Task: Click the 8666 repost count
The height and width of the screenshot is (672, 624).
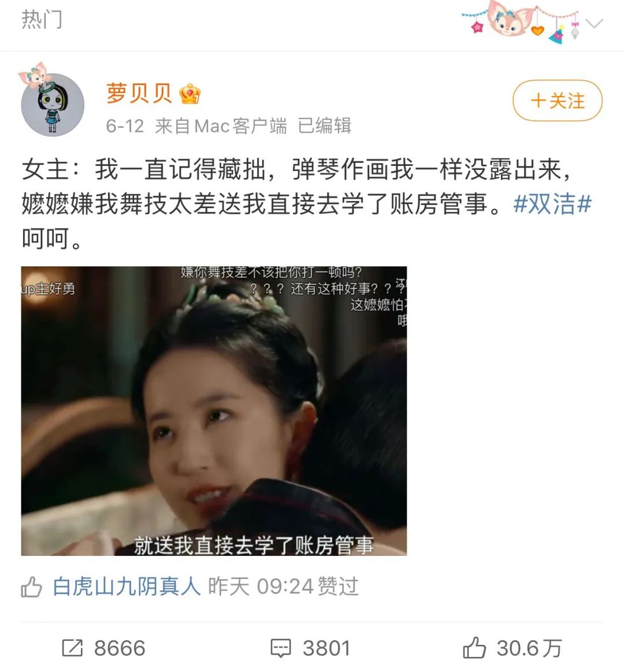Action: click(120, 648)
